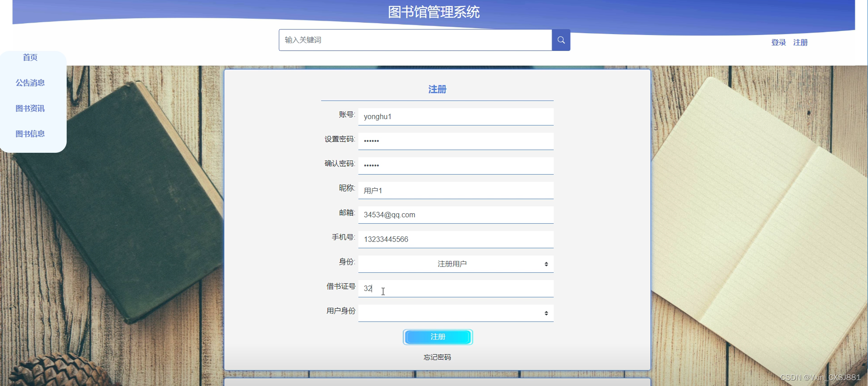The width and height of the screenshot is (868, 386).
Task: Click the 昵称 field containing 用户1
Action: pyautogui.click(x=456, y=190)
